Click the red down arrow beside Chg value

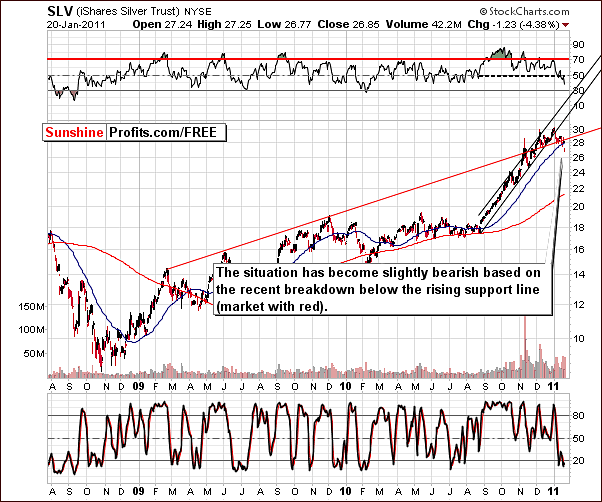click(x=566, y=25)
